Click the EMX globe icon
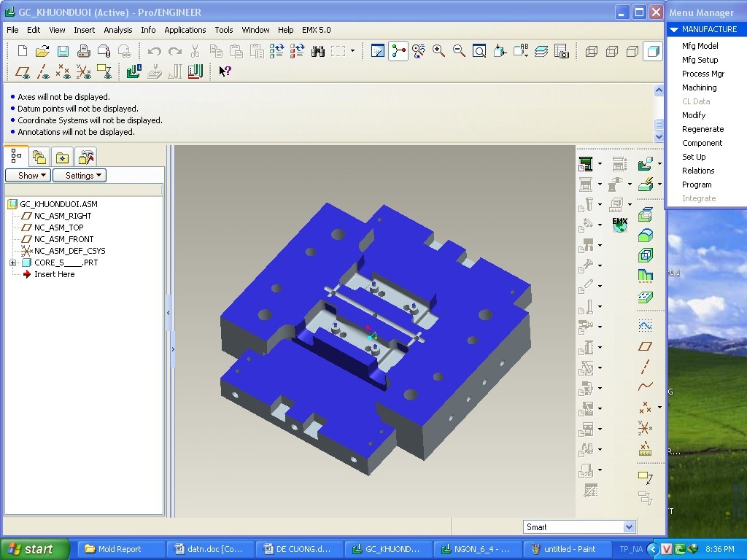Screen dimensions: 747x560 click(x=619, y=225)
